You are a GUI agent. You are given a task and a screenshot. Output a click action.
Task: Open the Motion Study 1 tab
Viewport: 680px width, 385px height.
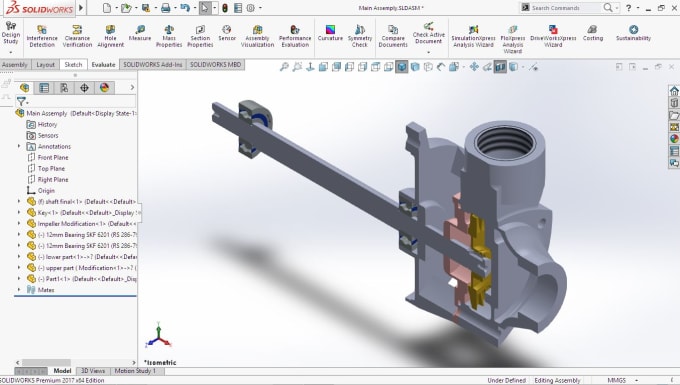pyautogui.click(x=135, y=371)
